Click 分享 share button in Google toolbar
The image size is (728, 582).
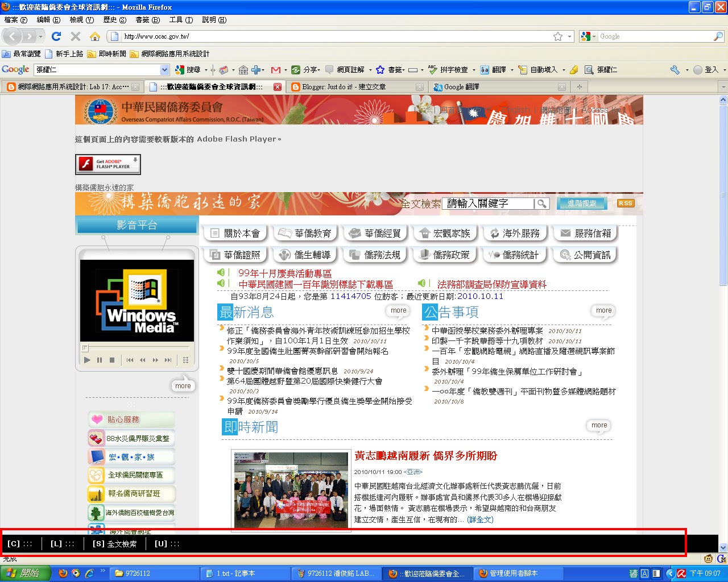coord(305,70)
